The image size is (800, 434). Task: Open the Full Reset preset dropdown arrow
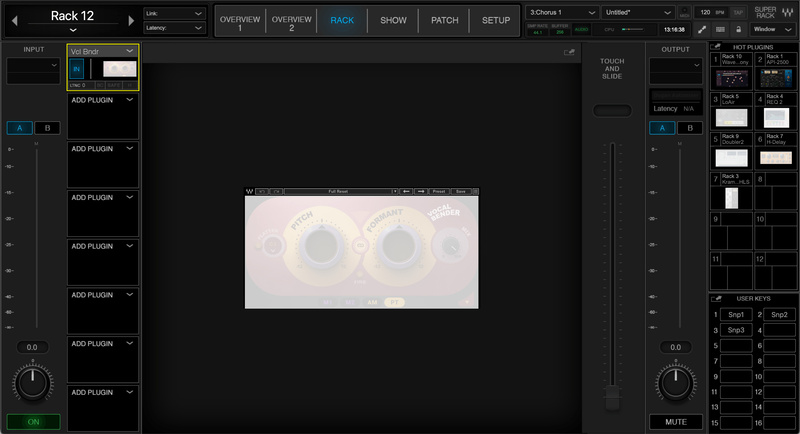[x=394, y=191]
